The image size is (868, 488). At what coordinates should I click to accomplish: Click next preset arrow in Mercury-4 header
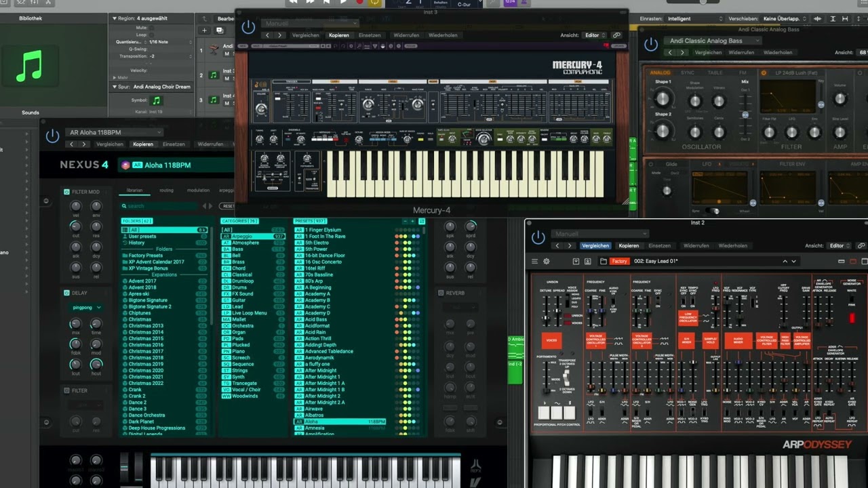pyautogui.click(x=280, y=35)
